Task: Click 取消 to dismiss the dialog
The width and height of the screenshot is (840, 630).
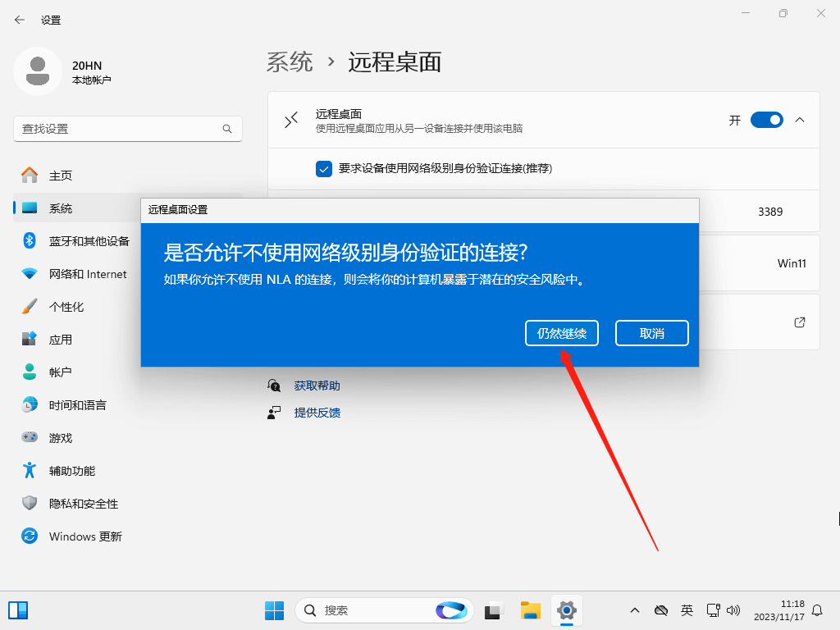Action: (x=651, y=333)
